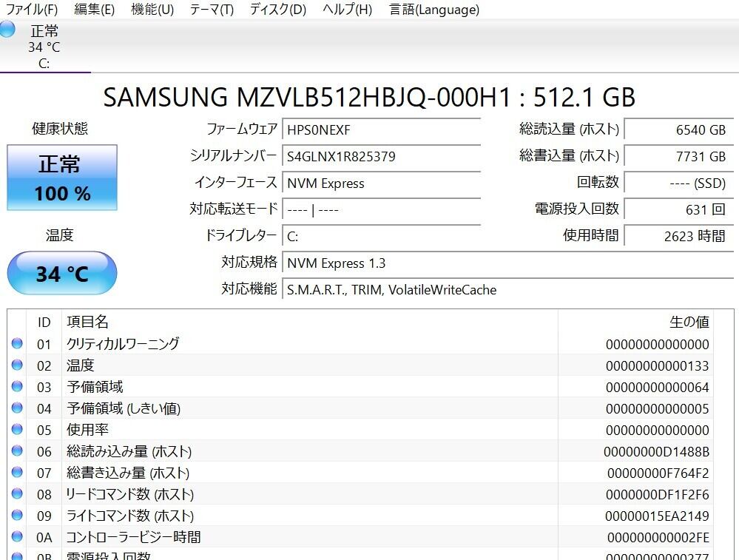Click the 34 °C temperature indicator button

pyautogui.click(x=62, y=274)
